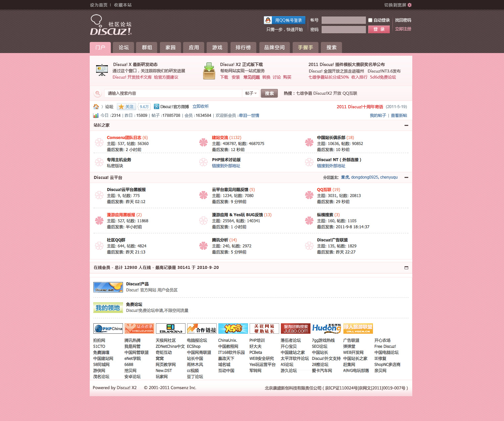Go to the 家园 tab
This screenshot has height=421, width=504.
point(170,47)
